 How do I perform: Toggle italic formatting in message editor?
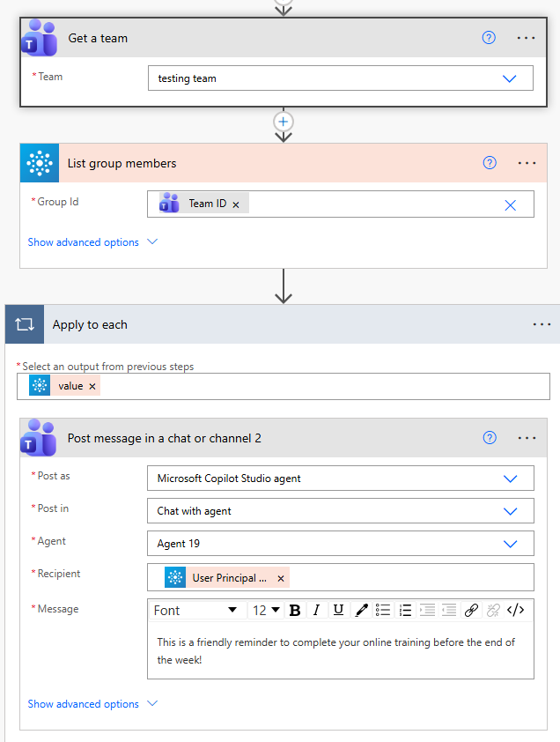coord(316,611)
